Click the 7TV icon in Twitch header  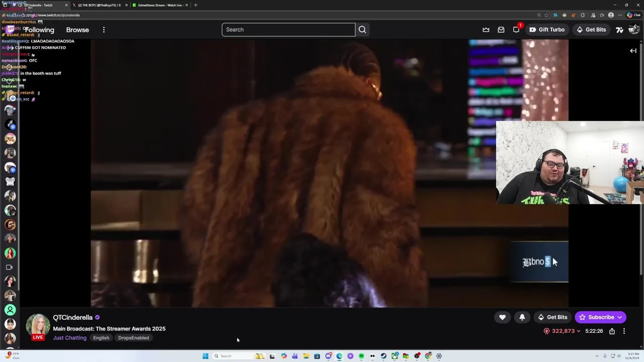(620, 30)
